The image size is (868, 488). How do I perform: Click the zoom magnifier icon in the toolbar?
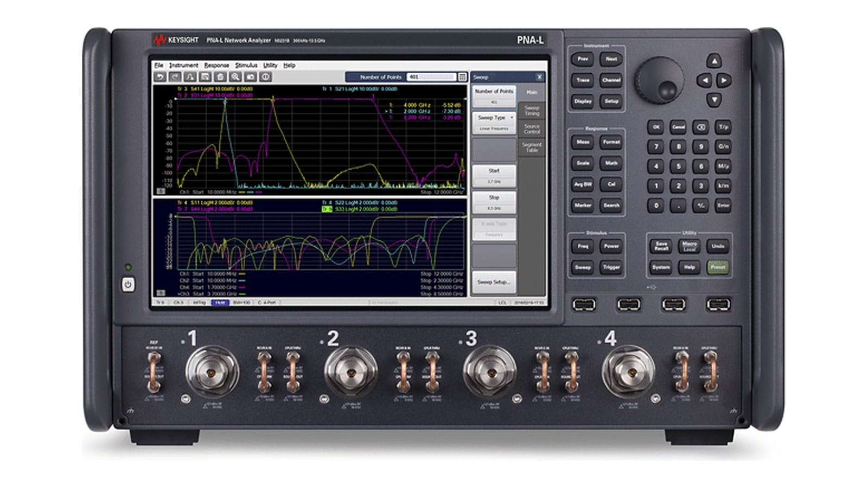pos(235,77)
